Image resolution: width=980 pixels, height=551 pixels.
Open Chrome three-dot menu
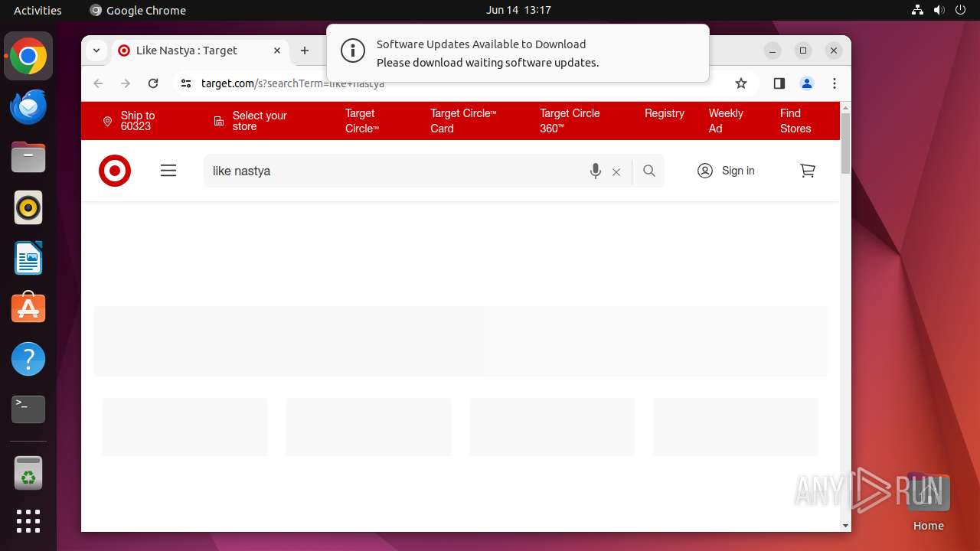pos(835,83)
